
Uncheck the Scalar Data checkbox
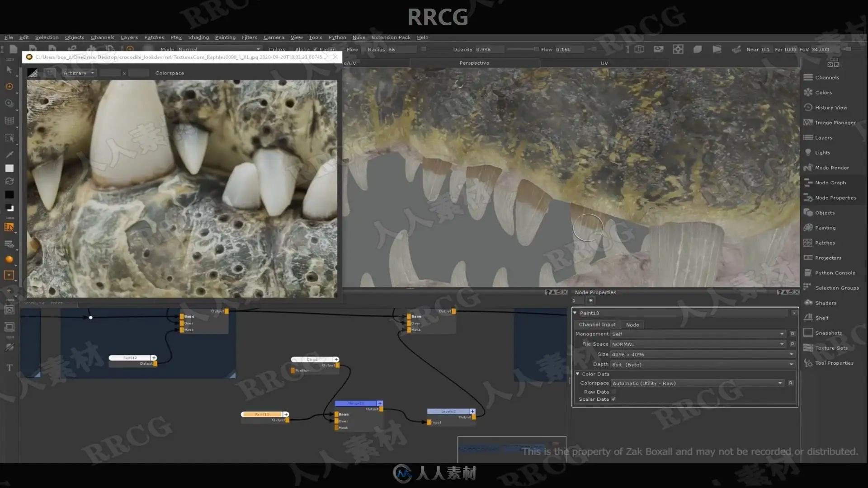613,399
